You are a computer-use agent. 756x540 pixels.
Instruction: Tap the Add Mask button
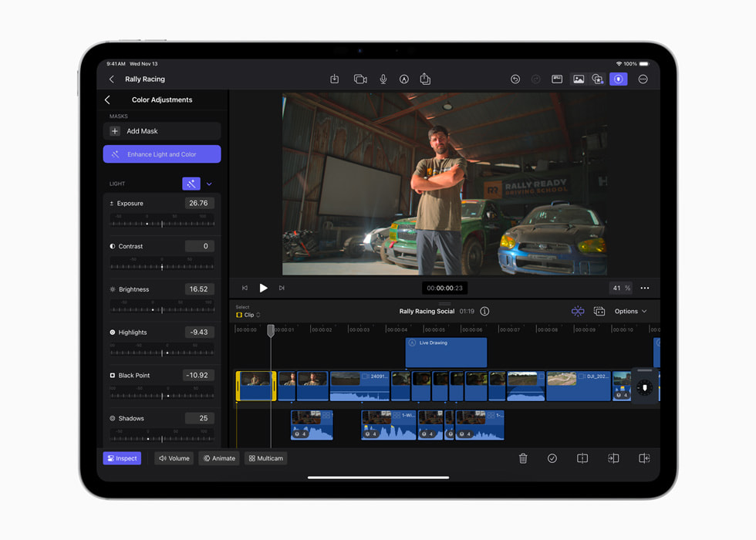161,130
